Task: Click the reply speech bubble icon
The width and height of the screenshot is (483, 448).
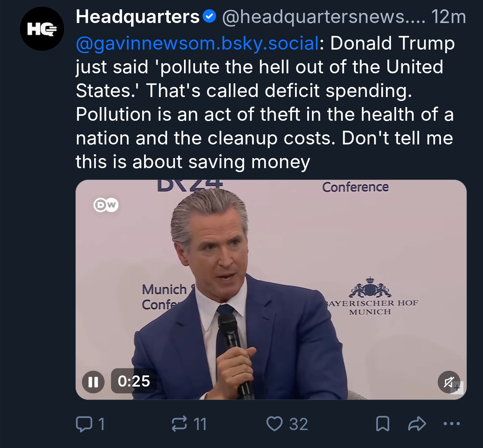Action: (83, 424)
